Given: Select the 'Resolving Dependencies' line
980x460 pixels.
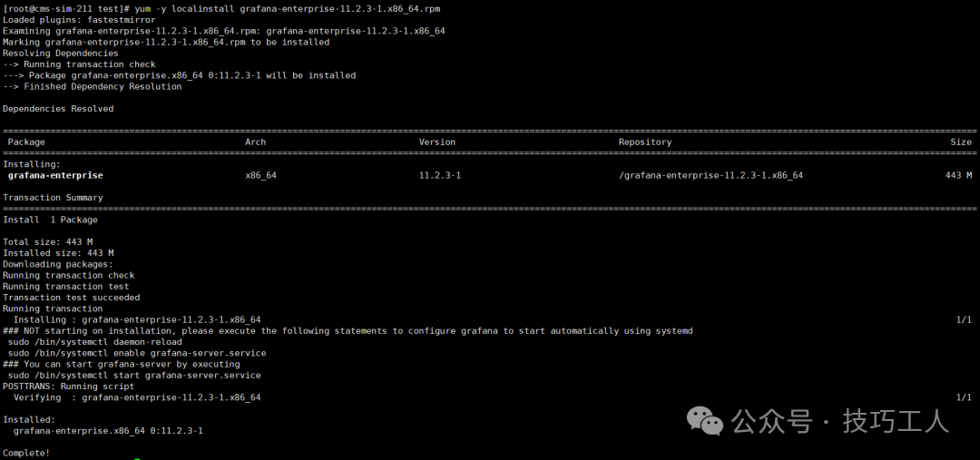Looking at the screenshot, I should (61, 54).
